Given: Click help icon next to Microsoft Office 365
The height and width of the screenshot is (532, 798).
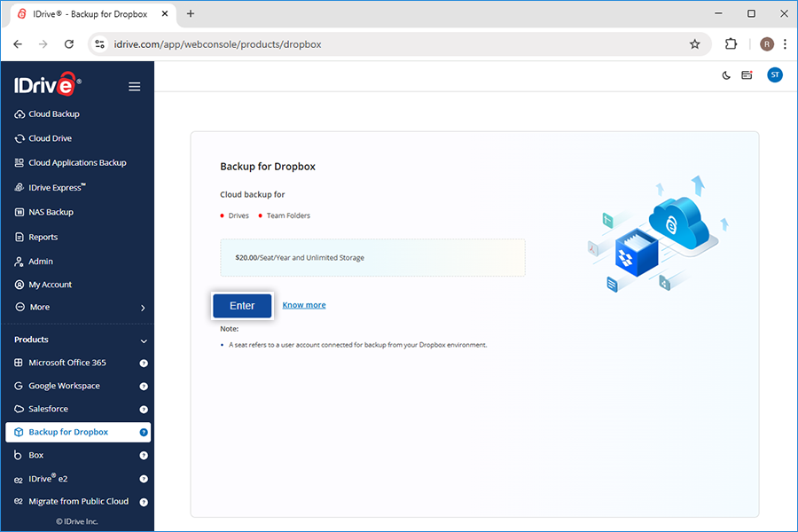Looking at the screenshot, I should (144, 364).
